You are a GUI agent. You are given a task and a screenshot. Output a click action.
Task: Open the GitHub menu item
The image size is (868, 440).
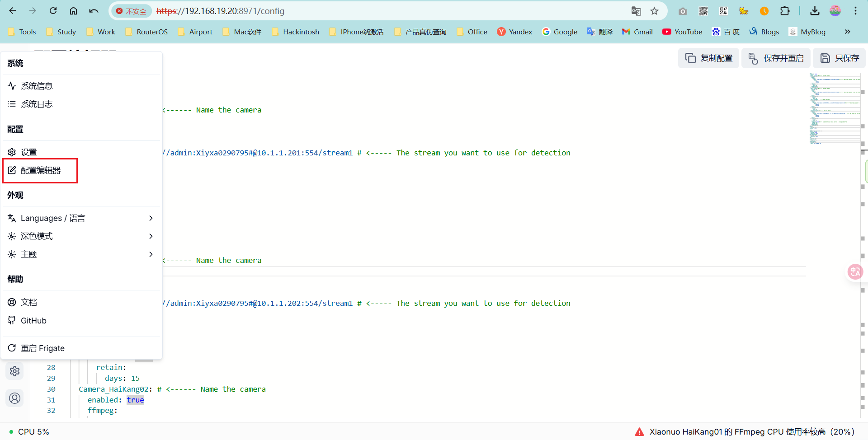[81, 320]
